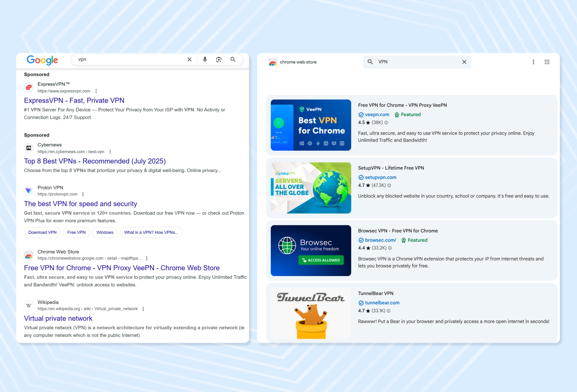Start voice search with microphone icon

point(205,59)
